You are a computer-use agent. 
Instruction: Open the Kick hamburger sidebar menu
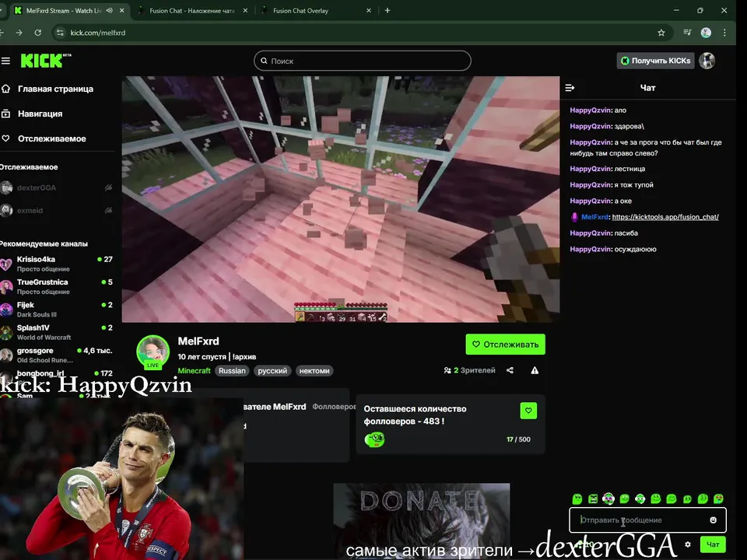(x=5, y=61)
